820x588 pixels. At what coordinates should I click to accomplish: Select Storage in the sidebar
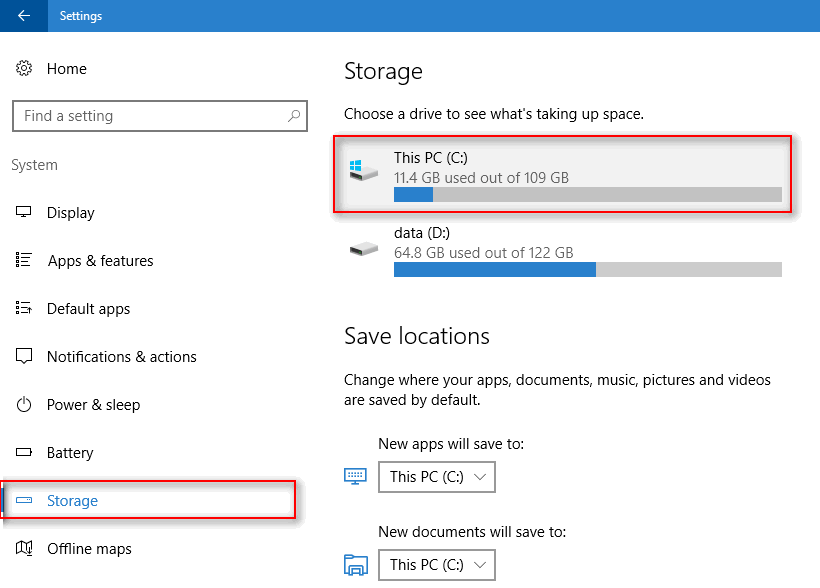click(149, 500)
